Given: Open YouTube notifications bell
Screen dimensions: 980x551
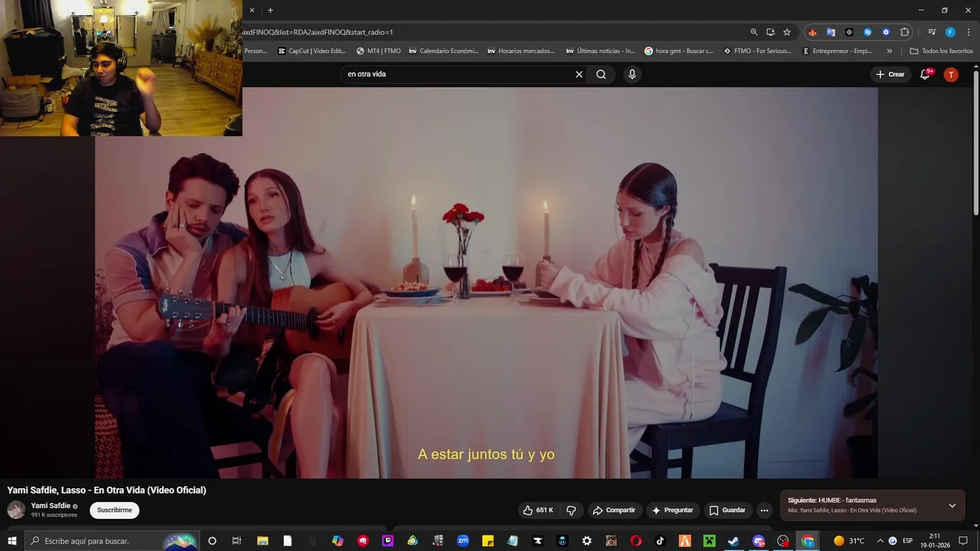Looking at the screenshot, I should [x=925, y=74].
